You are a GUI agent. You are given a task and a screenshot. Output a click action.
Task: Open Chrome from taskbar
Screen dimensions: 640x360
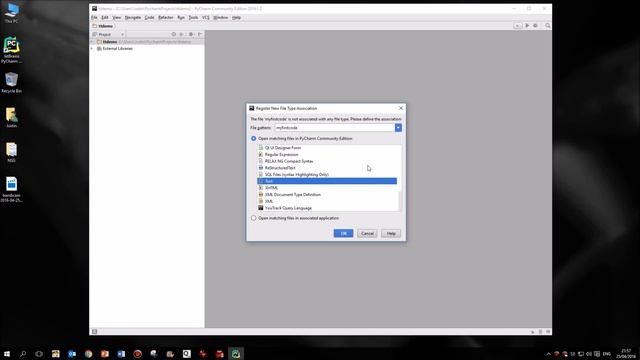tap(88, 354)
